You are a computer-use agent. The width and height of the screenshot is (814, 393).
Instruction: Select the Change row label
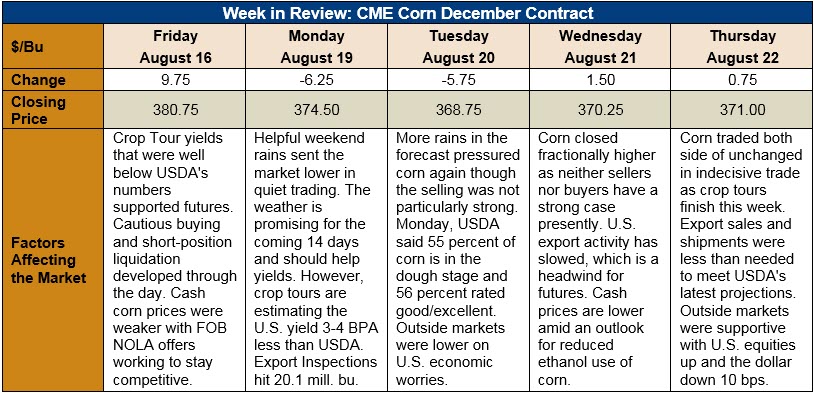click(x=52, y=80)
